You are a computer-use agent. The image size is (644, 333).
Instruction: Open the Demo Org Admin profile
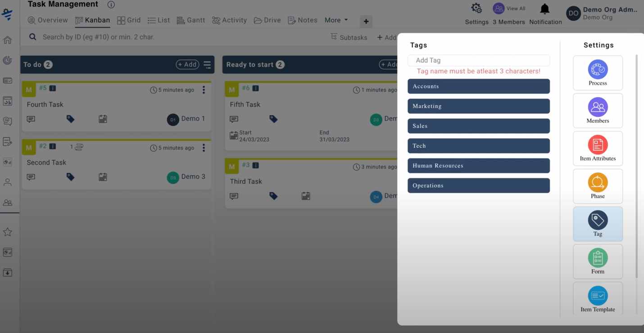coord(602,13)
